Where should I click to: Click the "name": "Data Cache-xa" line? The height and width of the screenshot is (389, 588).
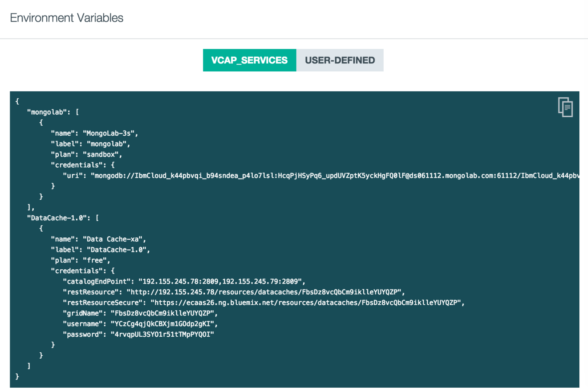coord(99,239)
